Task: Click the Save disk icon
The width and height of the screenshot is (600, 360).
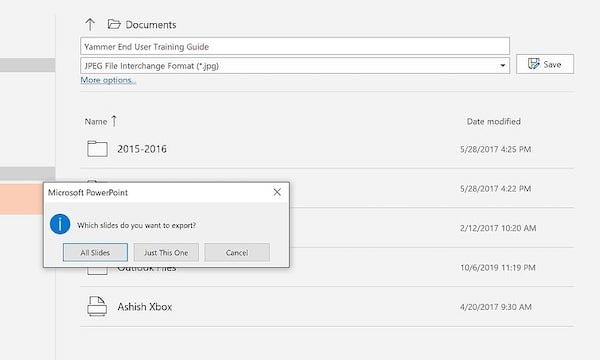Action: [533, 64]
